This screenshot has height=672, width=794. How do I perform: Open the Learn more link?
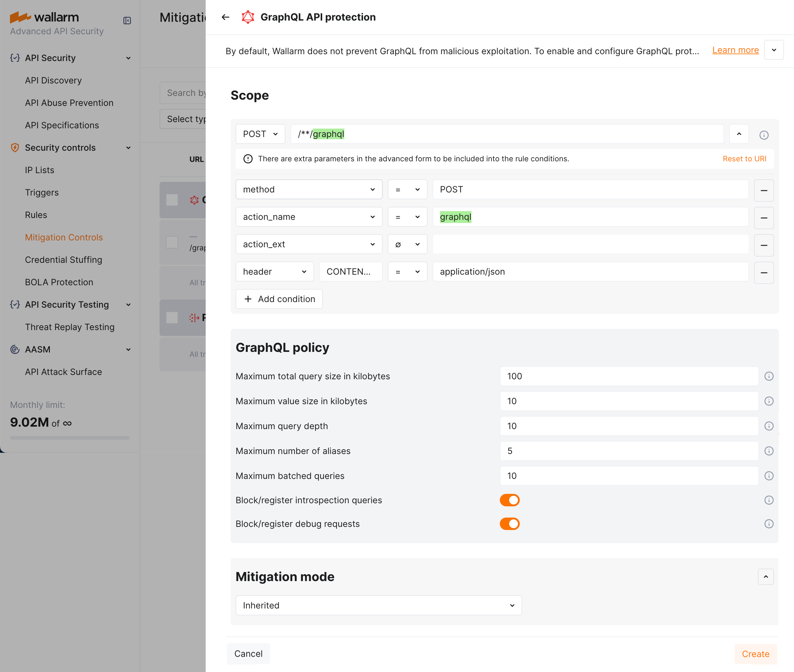coord(735,50)
